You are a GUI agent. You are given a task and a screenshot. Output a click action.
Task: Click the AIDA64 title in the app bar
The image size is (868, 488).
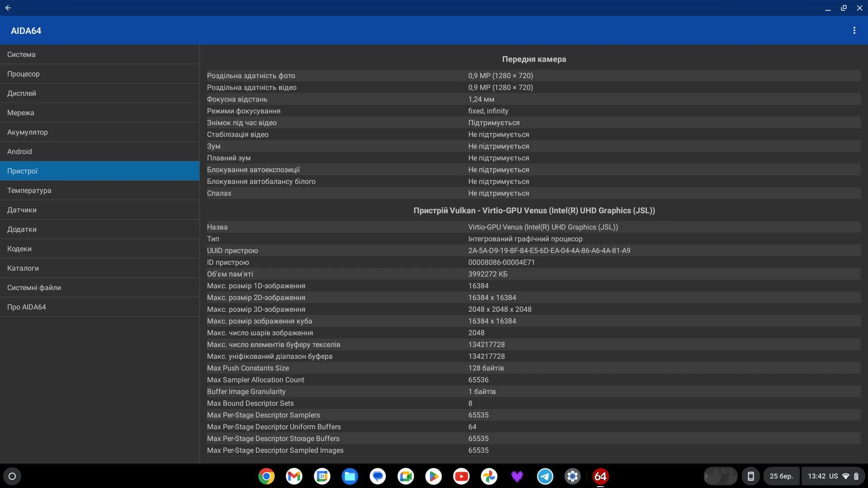click(x=26, y=31)
